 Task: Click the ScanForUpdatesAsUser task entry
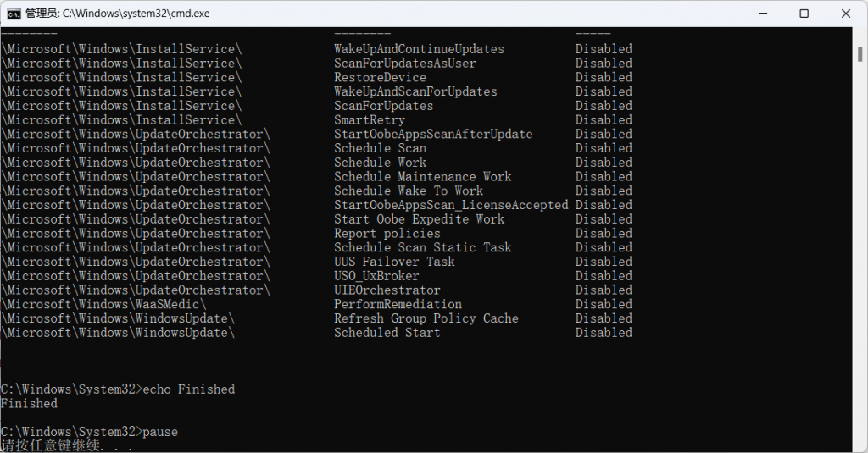tap(404, 63)
